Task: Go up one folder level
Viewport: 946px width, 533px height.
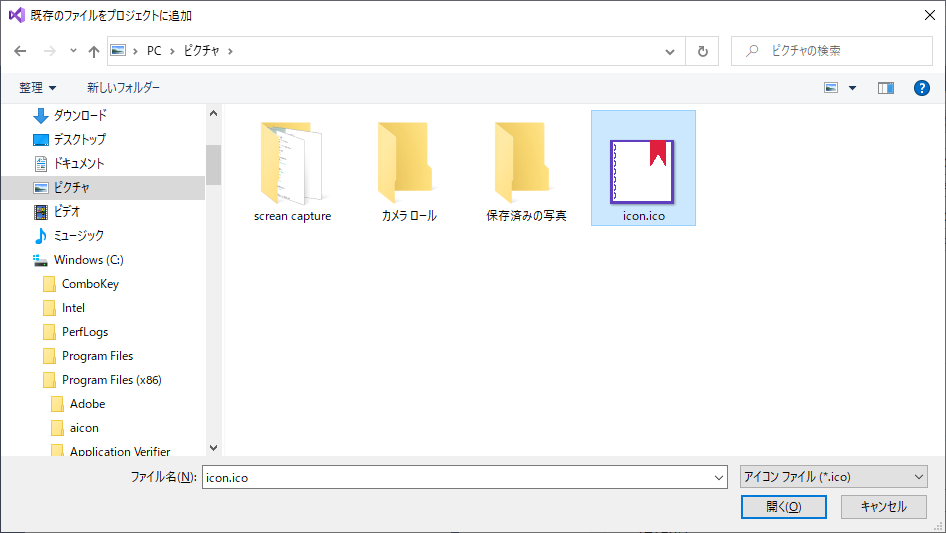Action: (94, 51)
